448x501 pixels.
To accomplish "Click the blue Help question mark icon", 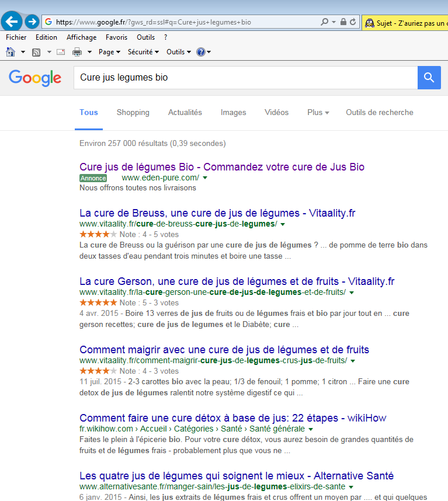I will (201, 52).
